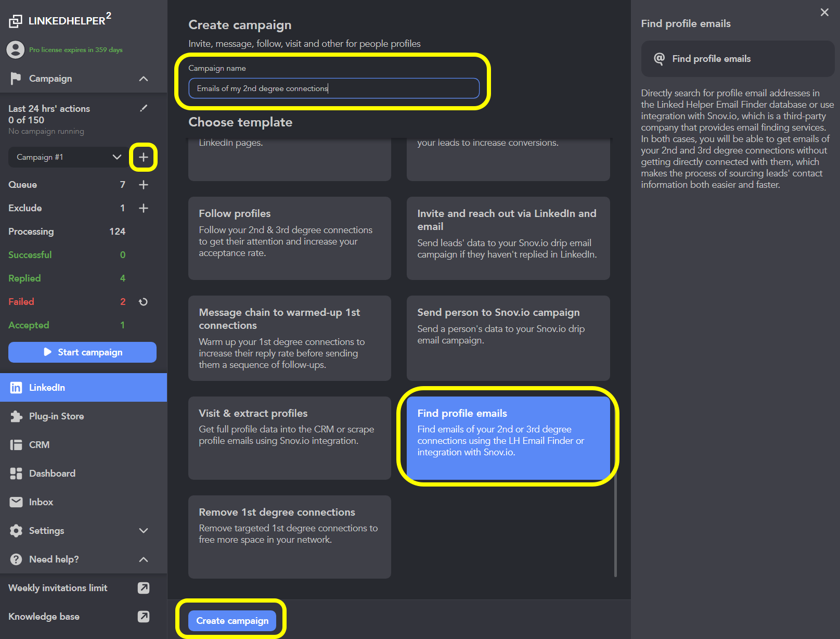Add new campaign with plus button
840x639 pixels.
(x=144, y=157)
